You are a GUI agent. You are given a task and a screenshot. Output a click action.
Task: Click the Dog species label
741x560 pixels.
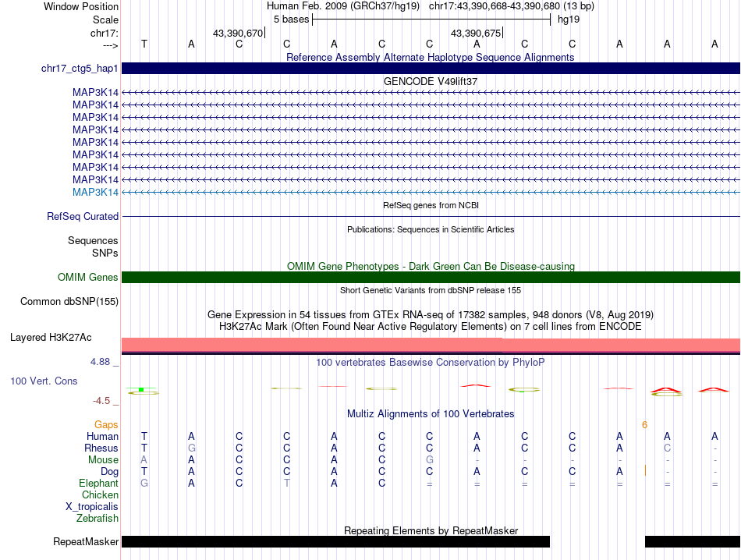pos(109,472)
